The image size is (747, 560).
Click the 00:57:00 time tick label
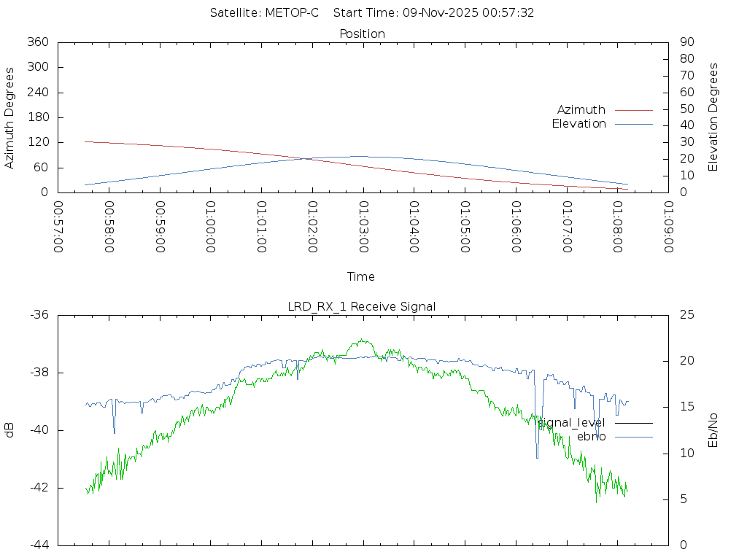58,227
